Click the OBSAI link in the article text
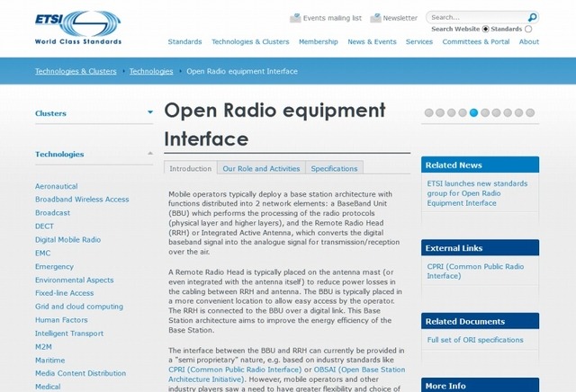Viewport: 576px width, 392px height. point(287,374)
